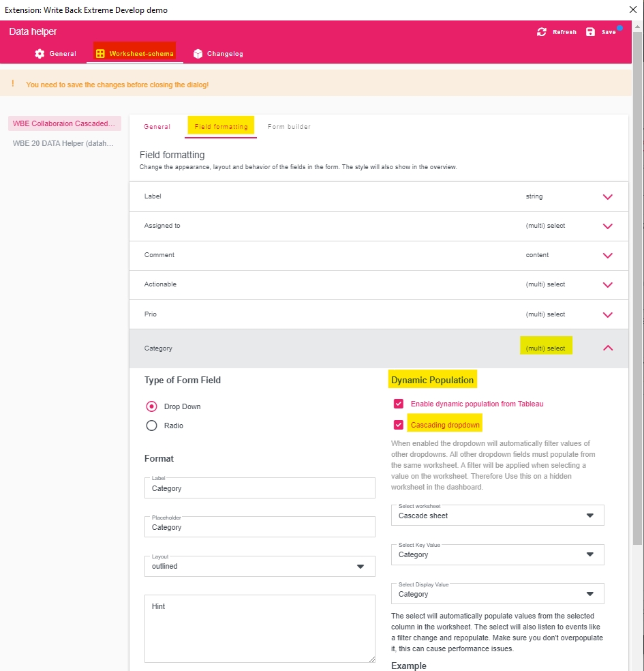
Task: Close the extension dialog window
Action: tap(631, 10)
